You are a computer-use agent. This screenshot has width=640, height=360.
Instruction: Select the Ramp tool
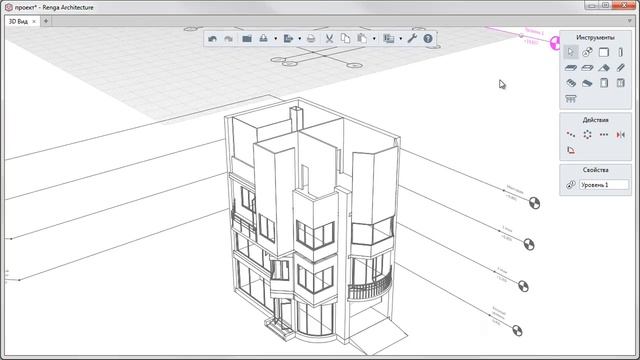(x=587, y=83)
